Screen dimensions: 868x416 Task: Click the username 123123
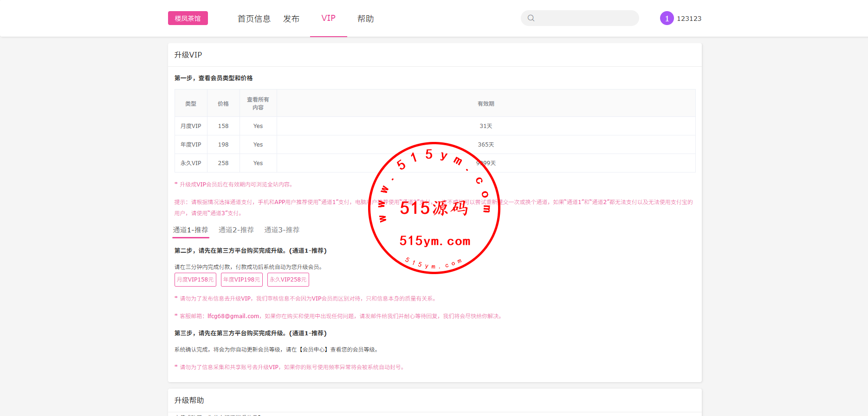(x=689, y=19)
